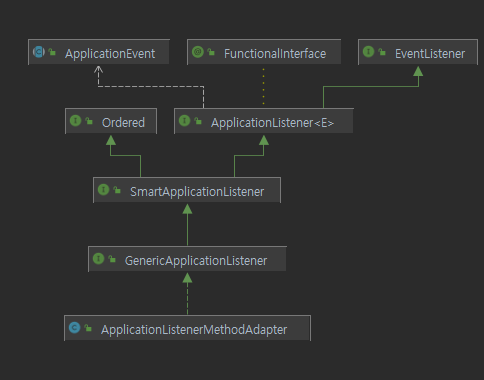Click the lock icon beside ApplicationListener<E>
This screenshot has height=380, width=484.
[x=198, y=121]
